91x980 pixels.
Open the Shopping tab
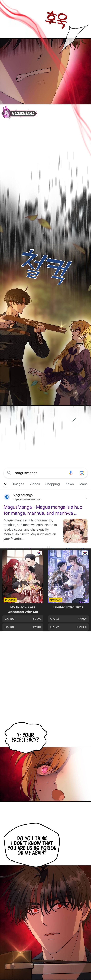53,484
